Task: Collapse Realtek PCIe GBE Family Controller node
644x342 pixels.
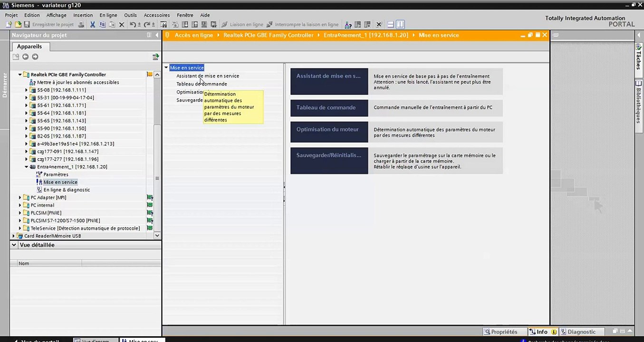Action: point(20,75)
